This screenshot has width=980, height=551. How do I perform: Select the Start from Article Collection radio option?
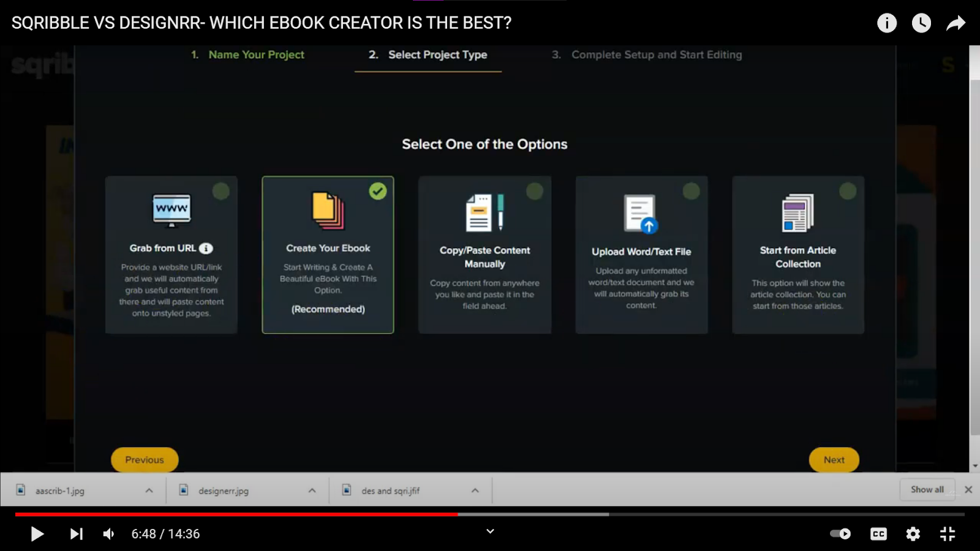[x=848, y=191]
